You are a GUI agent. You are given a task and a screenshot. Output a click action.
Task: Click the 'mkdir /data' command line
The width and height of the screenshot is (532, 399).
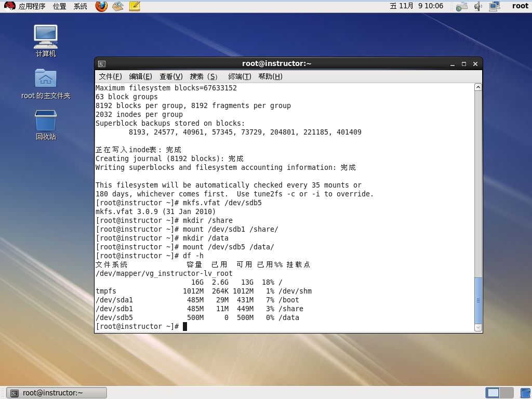point(206,238)
